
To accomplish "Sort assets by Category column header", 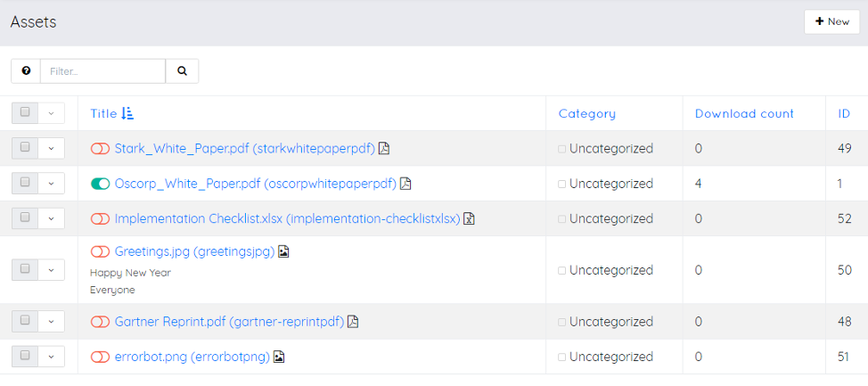I will coord(586,113).
